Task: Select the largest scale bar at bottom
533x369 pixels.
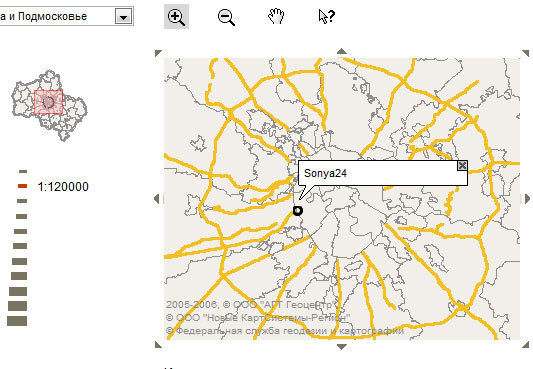Action: coord(17,321)
